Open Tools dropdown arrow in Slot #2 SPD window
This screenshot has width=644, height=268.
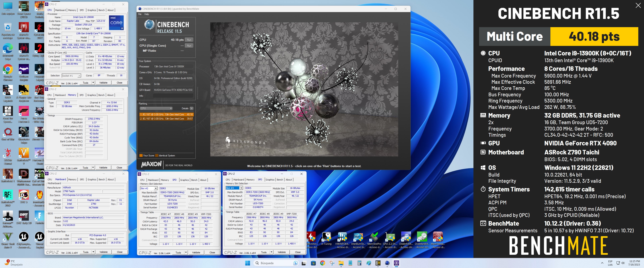coord(186,253)
